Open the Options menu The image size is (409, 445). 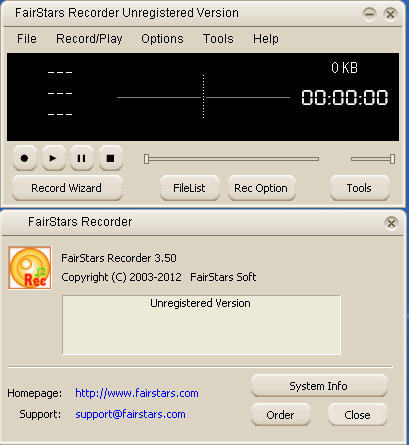[x=162, y=39]
